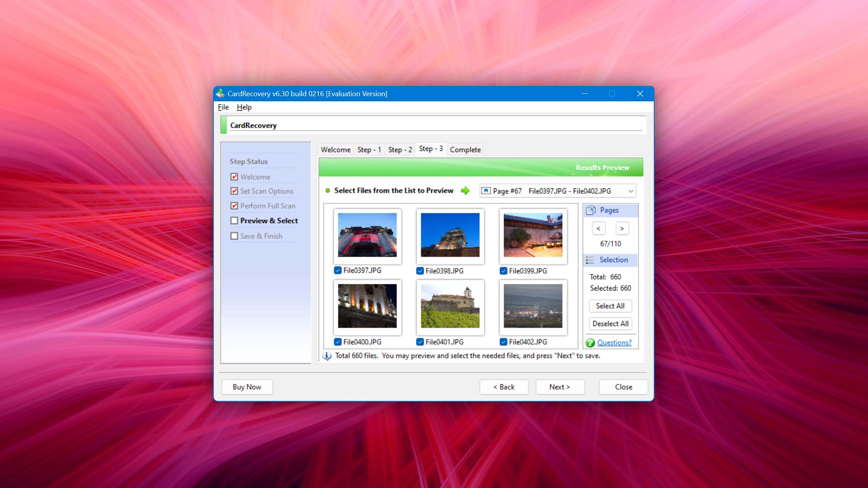
Task: Uncheck the File0397.JPG checkbox
Action: tap(338, 270)
